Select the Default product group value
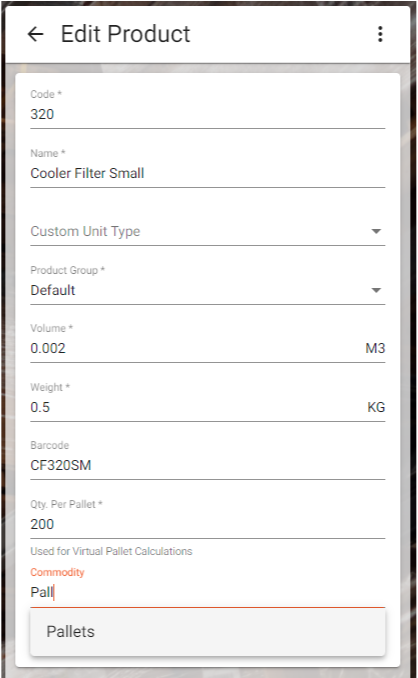418x678 pixels. 53,290
